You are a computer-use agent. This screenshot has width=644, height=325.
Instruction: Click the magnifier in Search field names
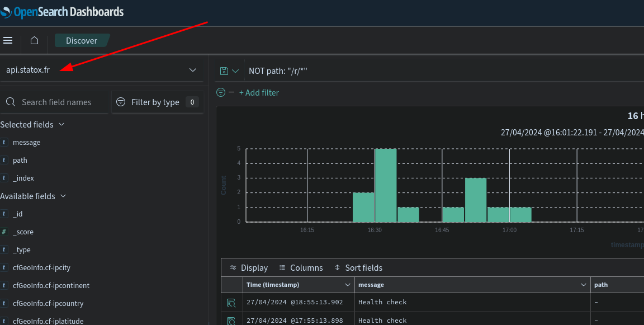coord(11,102)
